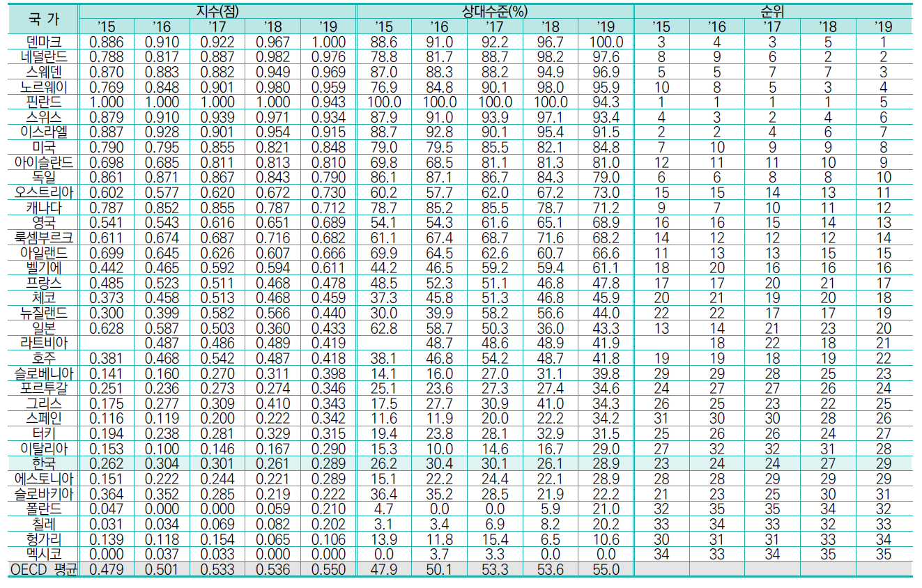922x588 pixels.
Task: Select 캐나다's '16 relative level 85.2
Action: pos(439,207)
